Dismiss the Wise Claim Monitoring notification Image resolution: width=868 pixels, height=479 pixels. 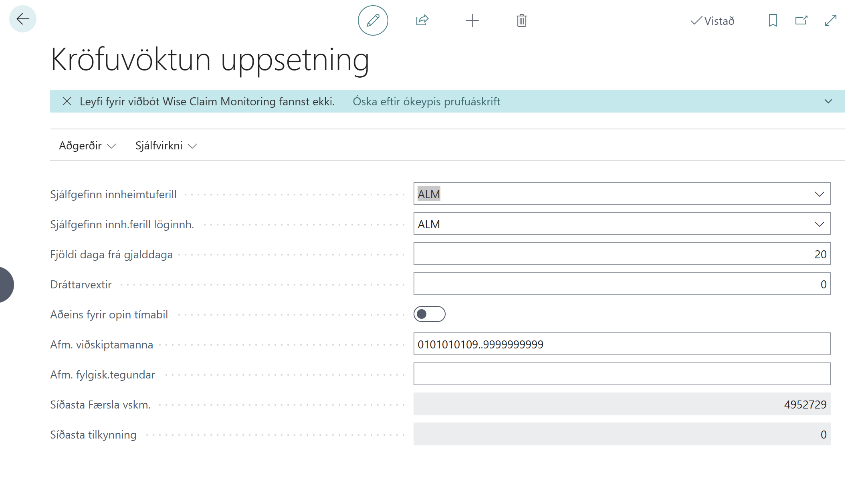tap(67, 101)
